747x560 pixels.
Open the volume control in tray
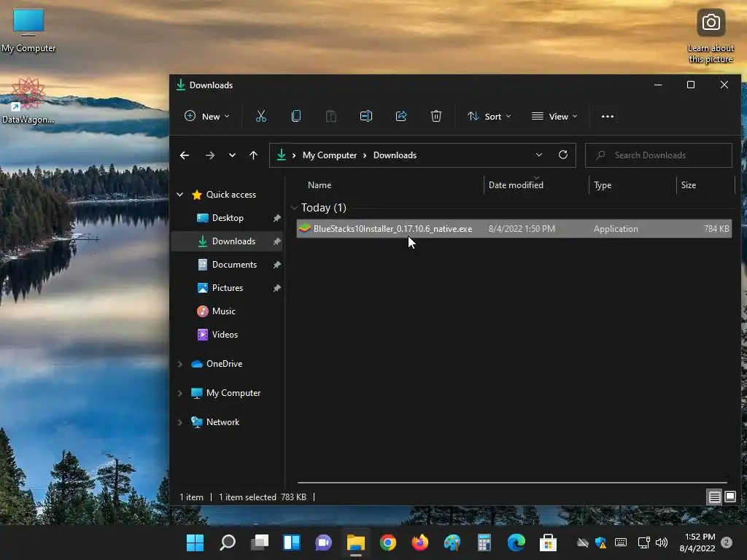coord(661,542)
